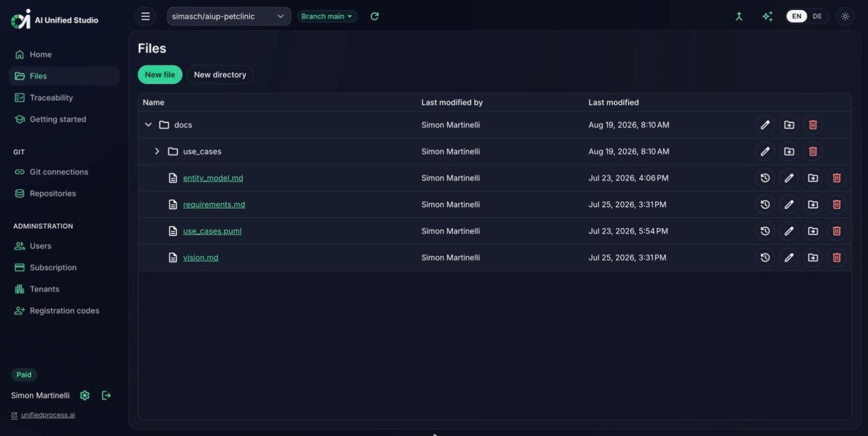
Task: Open Registration codes page
Action: point(64,311)
